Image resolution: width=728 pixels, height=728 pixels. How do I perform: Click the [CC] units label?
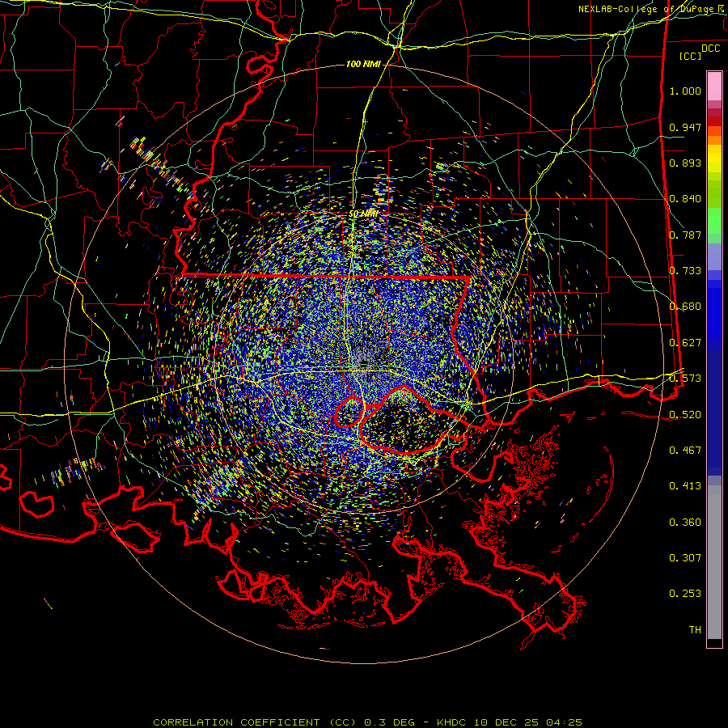pos(691,56)
